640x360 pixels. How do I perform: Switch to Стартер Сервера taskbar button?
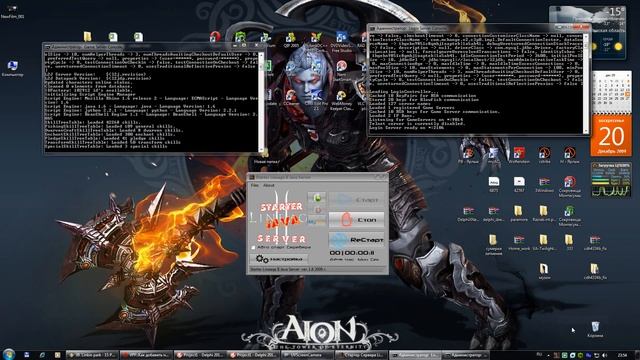pyautogui.click(x=361, y=355)
